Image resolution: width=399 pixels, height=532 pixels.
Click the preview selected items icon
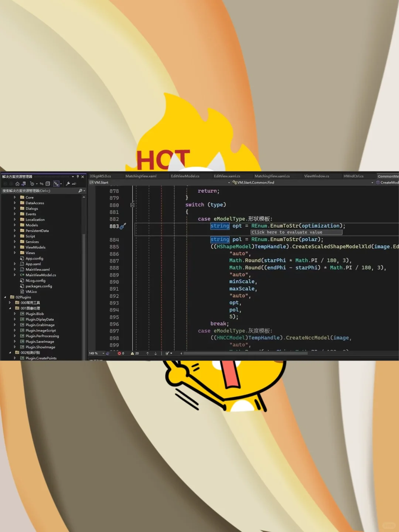(x=74, y=184)
